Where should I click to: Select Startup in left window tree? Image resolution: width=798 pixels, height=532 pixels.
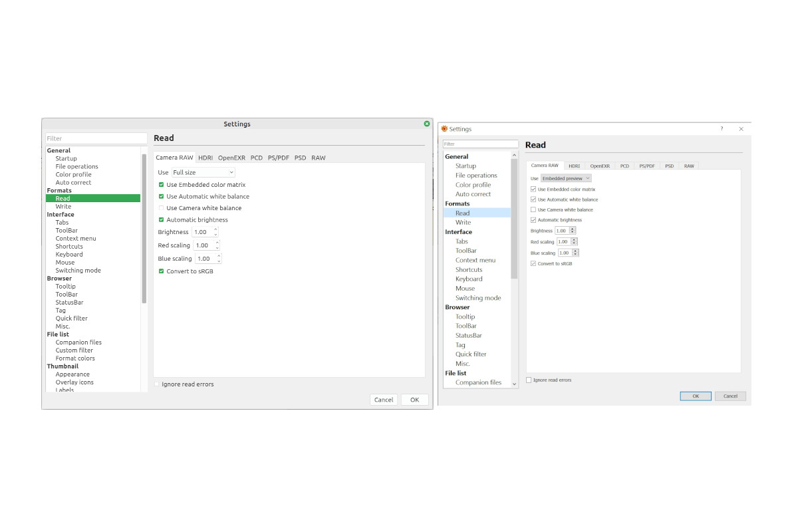(x=66, y=158)
